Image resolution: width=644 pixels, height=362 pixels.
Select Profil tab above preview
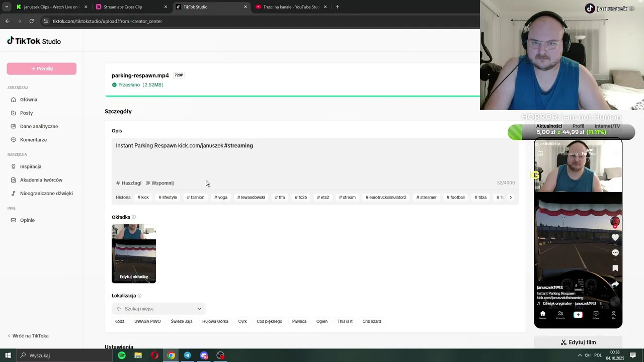[578, 126]
